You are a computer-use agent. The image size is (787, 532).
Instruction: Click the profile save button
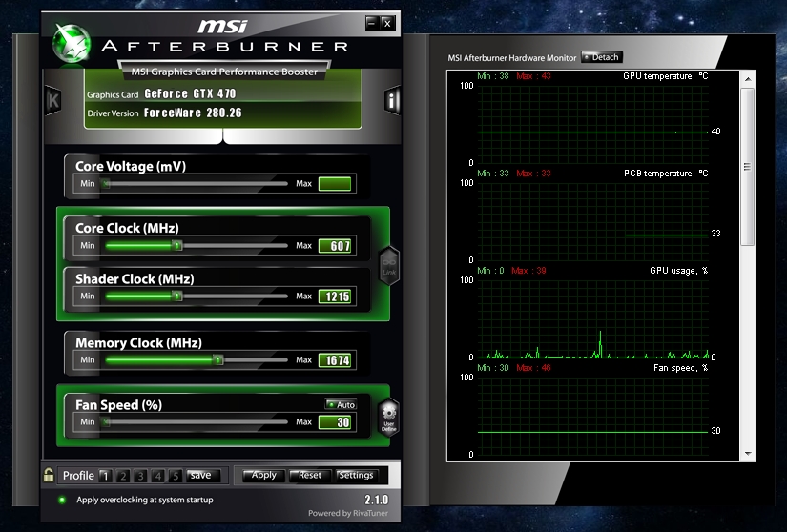click(x=203, y=476)
